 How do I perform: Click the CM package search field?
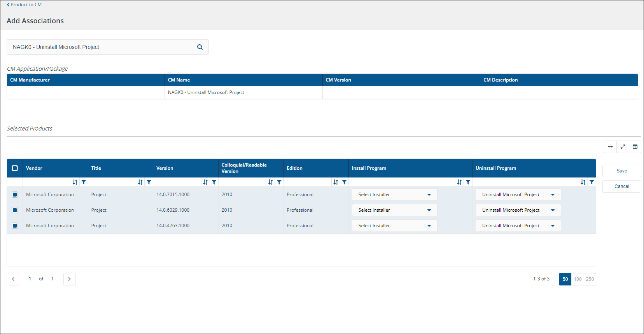point(101,47)
